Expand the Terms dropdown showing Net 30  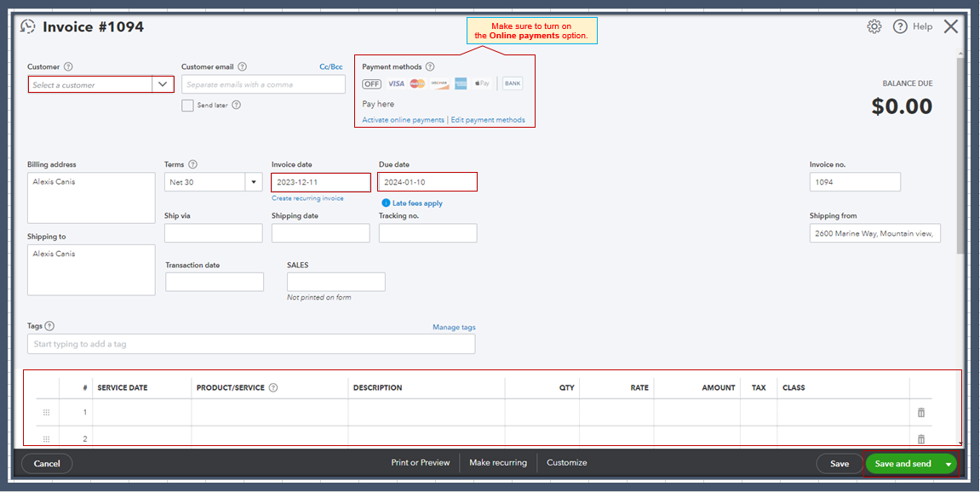pyautogui.click(x=254, y=181)
